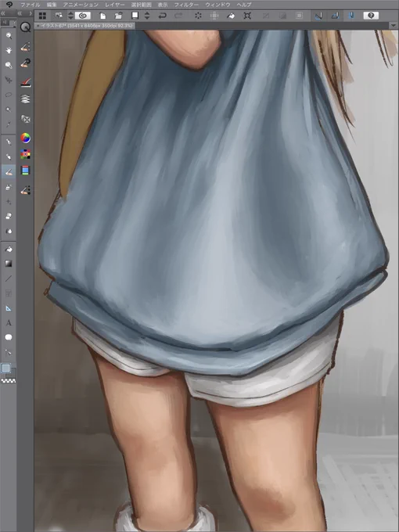The height and width of the screenshot is (532, 399).
Task: Click the CLIP STUDIO grid launcher icon
Action: [42, 16]
